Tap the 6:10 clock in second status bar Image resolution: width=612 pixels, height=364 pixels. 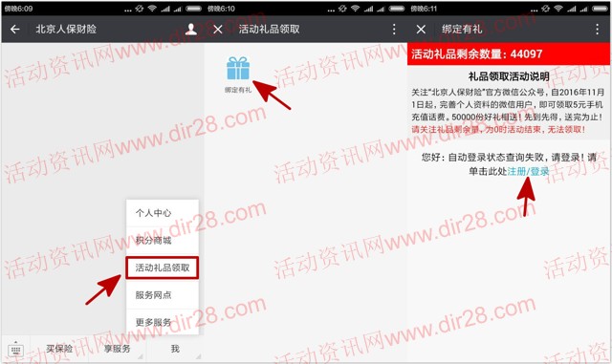[221, 9]
